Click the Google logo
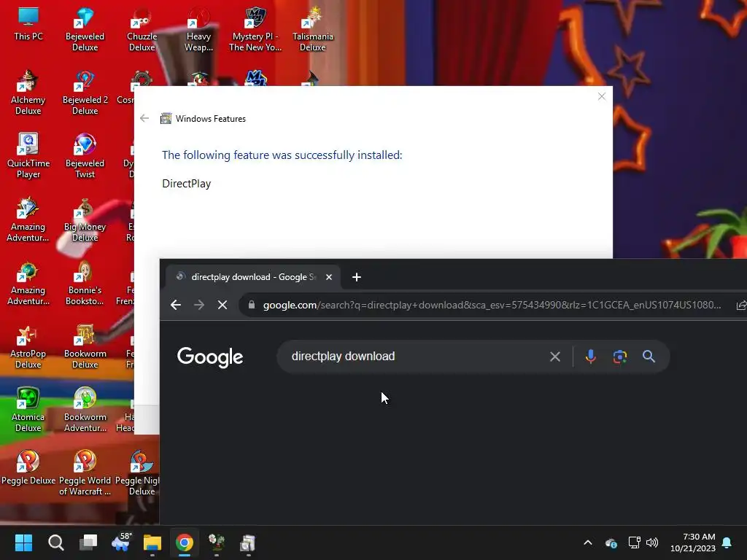This screenshot has height=560, width=747. pos(210,357)
